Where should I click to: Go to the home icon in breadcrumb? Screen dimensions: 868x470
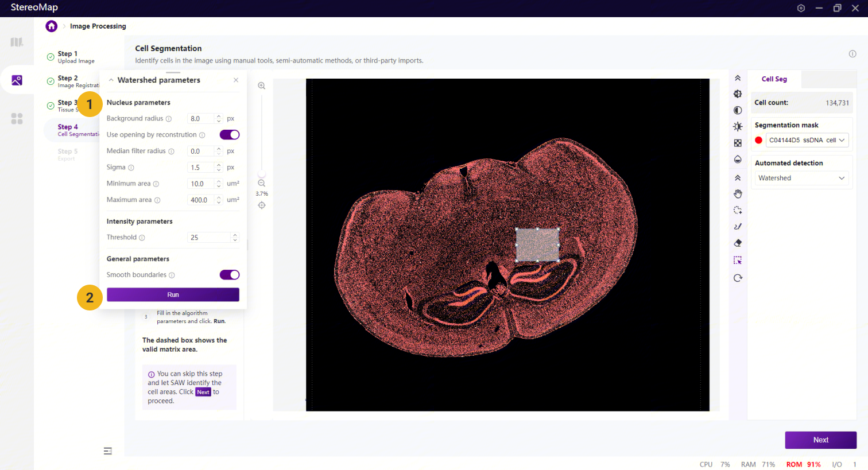click(52, 26)
